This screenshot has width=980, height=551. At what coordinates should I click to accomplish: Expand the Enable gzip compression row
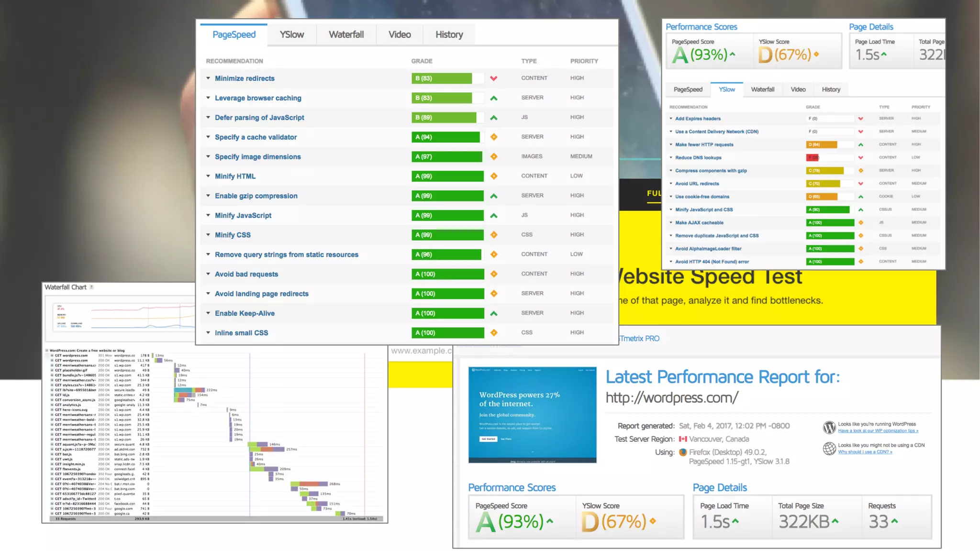tap(208, 196)
